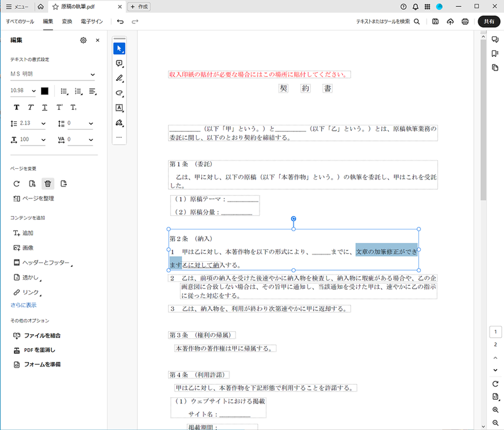
Task: Open the すべてのツール tab
Action: click(x=20, y=21)
